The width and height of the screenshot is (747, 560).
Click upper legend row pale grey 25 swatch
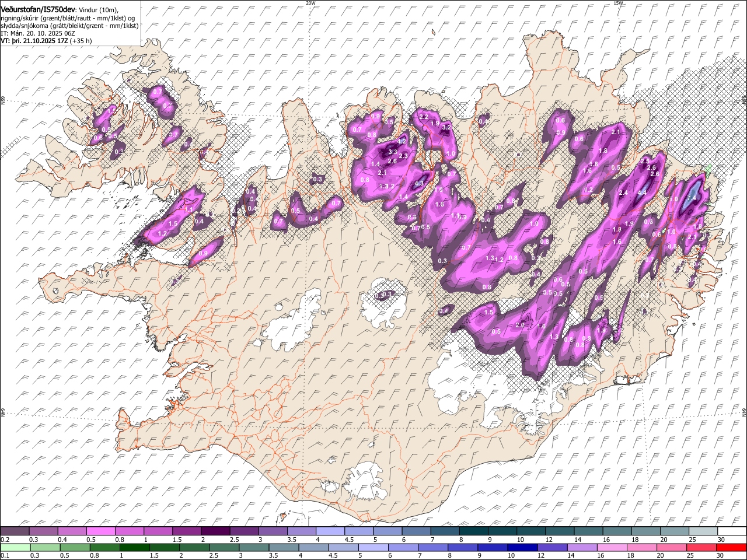[x=703, y=531]
